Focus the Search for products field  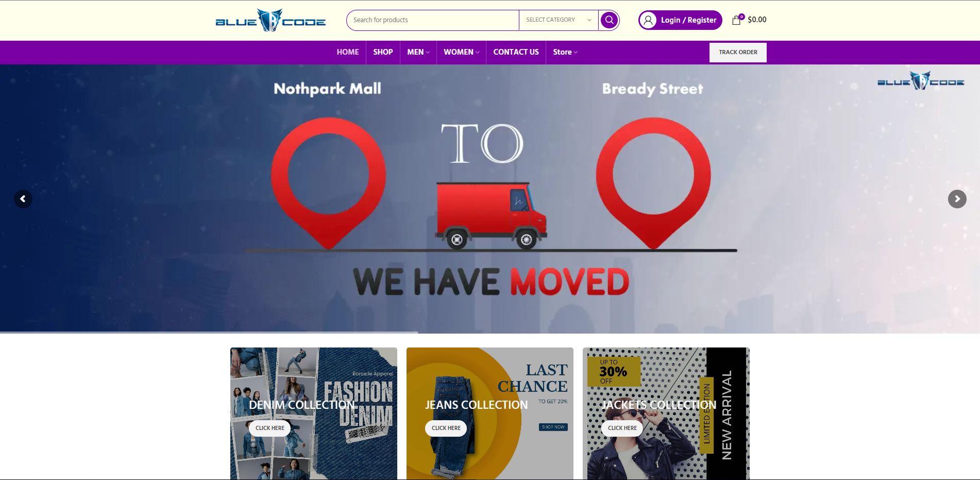tap(433, 20)
